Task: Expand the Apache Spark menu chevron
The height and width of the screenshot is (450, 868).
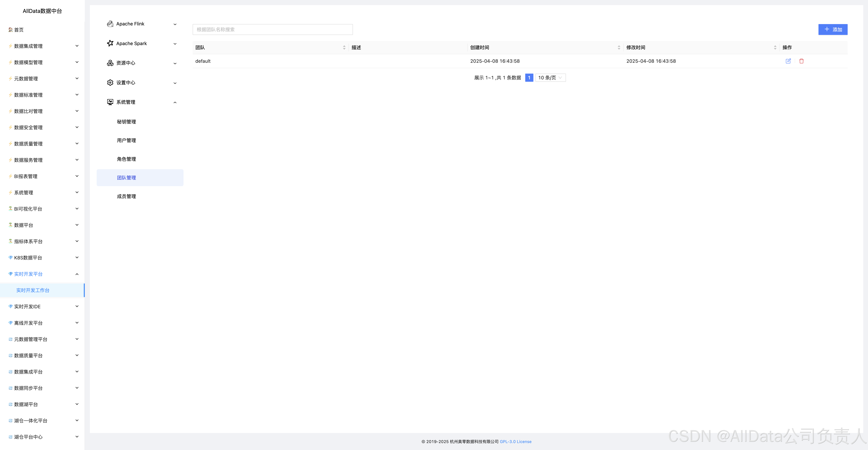Action: (x=175, y=44)
